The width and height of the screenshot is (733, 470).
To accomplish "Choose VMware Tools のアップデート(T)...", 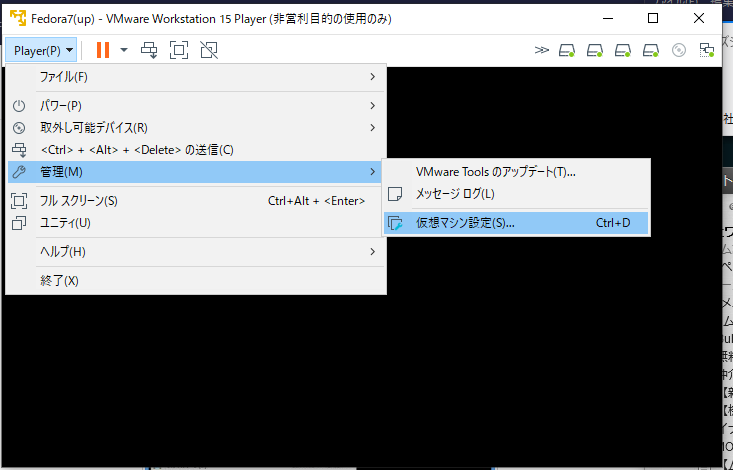I will coord(516,172).
